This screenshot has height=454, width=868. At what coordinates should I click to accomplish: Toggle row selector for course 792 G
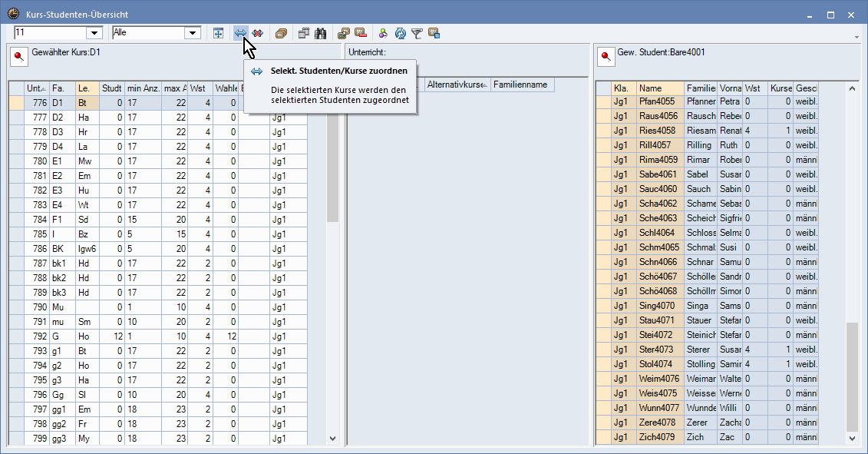click(x=16, y=336)
